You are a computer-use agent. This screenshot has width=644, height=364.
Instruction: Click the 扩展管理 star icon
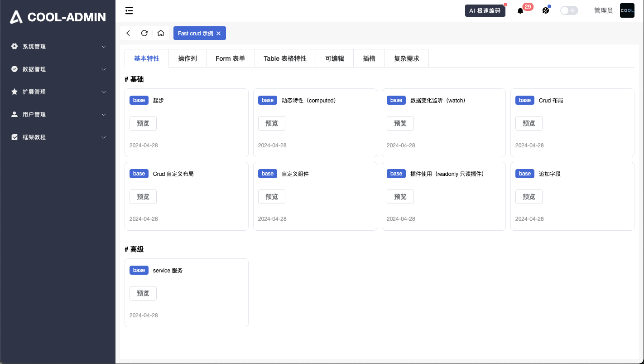[14, 92]
